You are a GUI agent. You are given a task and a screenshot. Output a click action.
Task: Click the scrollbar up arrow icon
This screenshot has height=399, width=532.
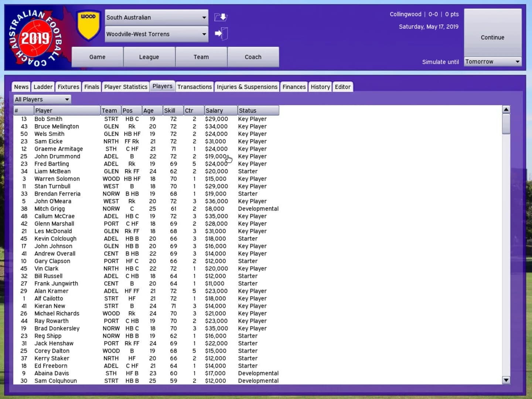(506, 109)
